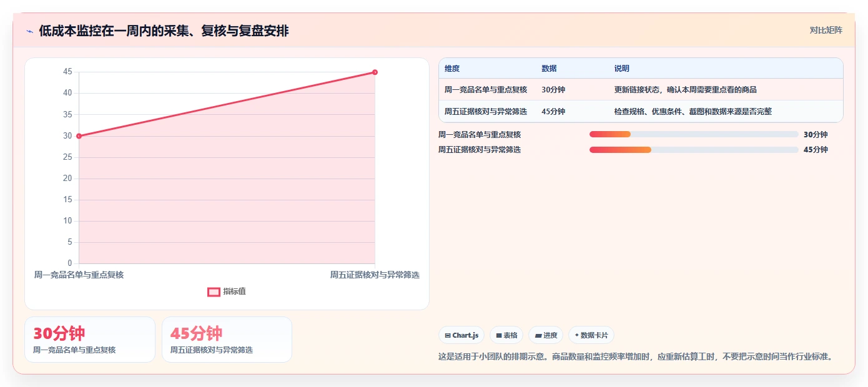
Task: Select the 进度 tag chip
Action: coord(546,335)
